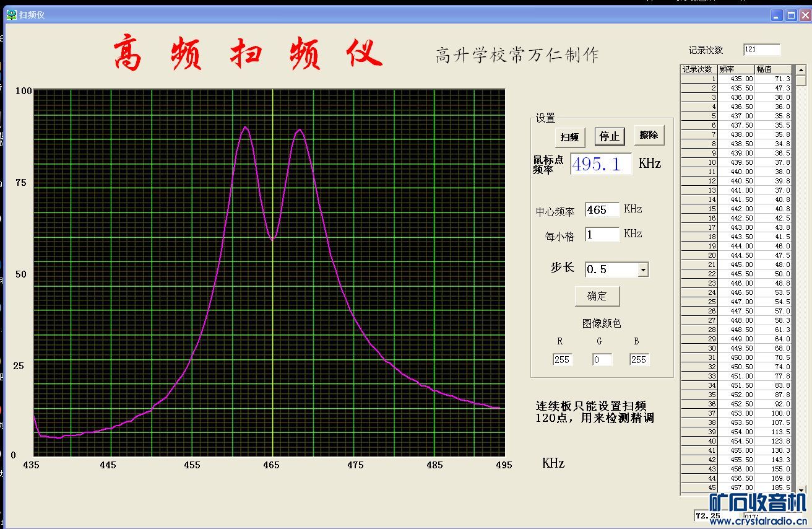The height and width of the screenshot is (529, 812).
Task: Click the table scrollbar up arrow
Action: click(801, 70)
